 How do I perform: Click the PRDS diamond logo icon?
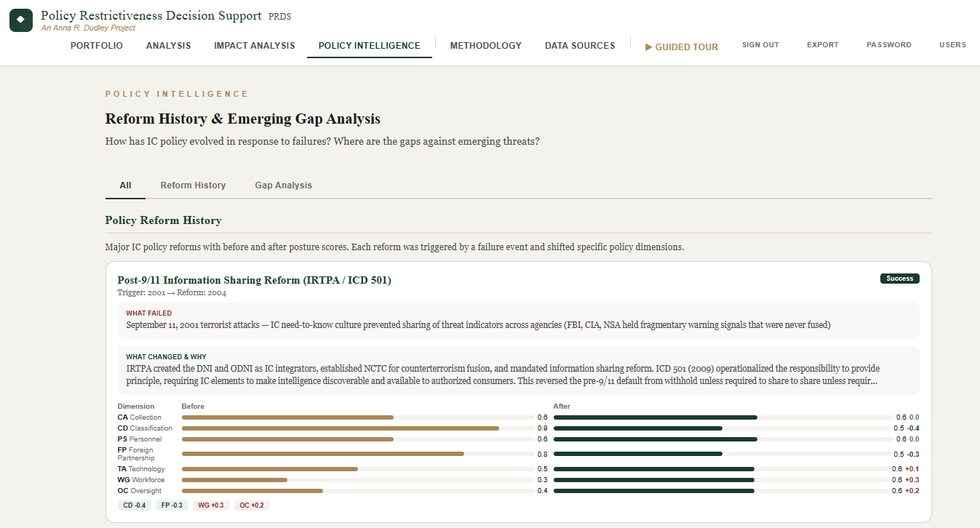(x=21, y=20)
